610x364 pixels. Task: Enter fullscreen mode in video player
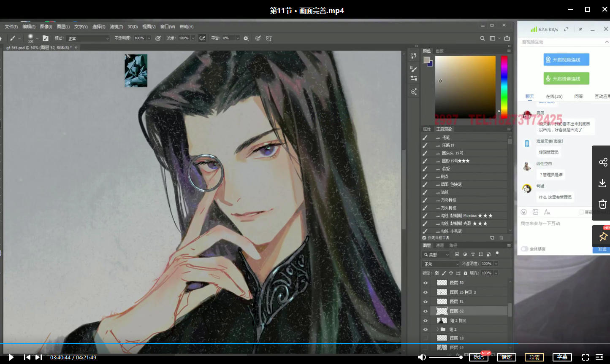click(585, 357)
